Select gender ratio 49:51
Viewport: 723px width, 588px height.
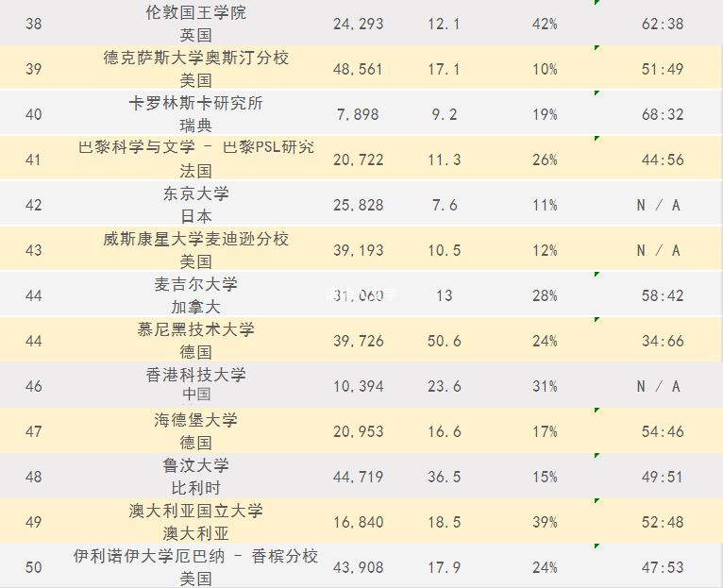[x=663, y=477]
